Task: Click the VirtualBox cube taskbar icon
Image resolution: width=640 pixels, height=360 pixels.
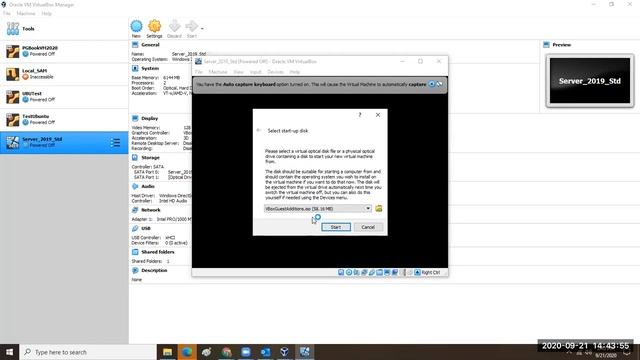Action: click(285, 352)
